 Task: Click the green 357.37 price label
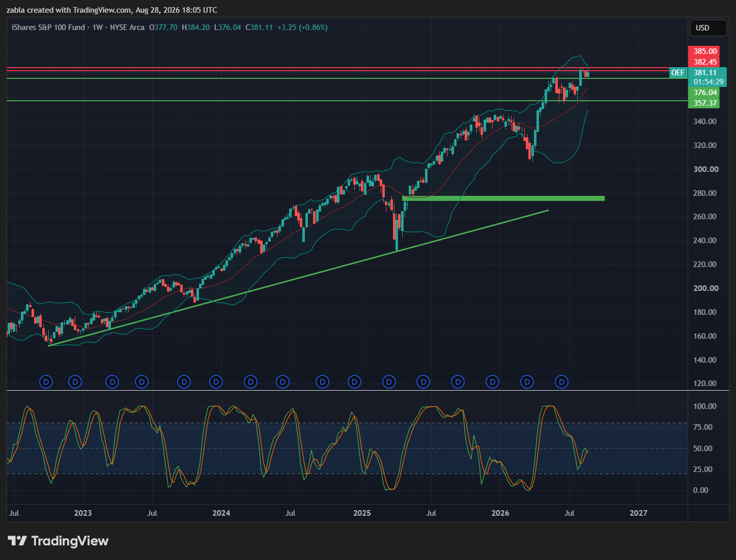coord(703,103)
